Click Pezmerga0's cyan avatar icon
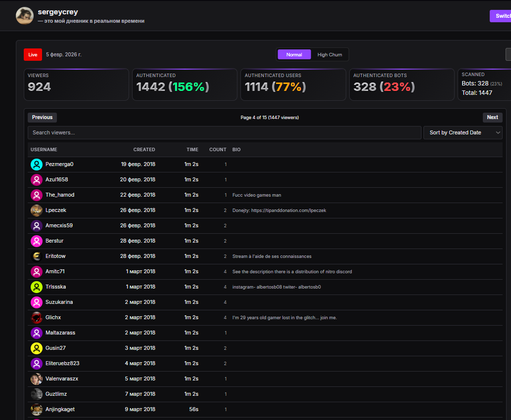Image resolution: width=511 pixels, height=420 pixels. [x=37, y=165]
